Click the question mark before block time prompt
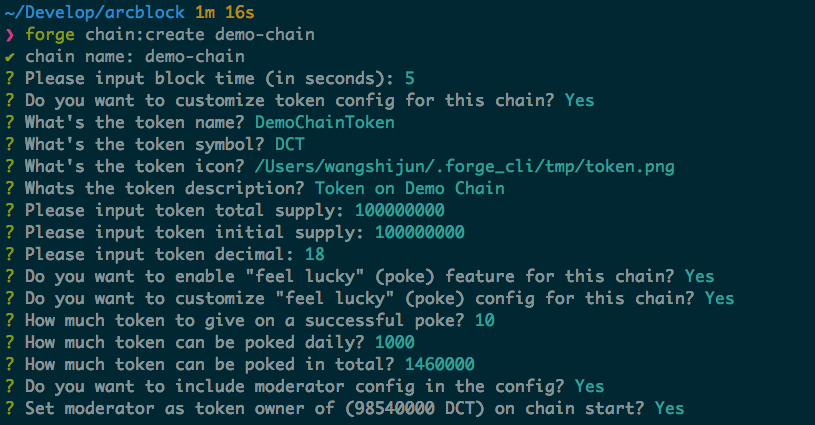 [9, 78]
